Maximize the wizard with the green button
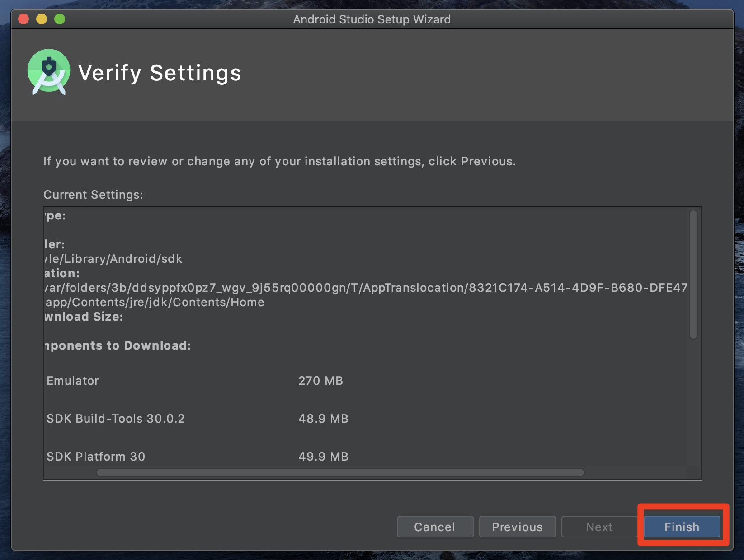This screenshot has height=560, width=744. pyautogui.click(x=60, y=19)
